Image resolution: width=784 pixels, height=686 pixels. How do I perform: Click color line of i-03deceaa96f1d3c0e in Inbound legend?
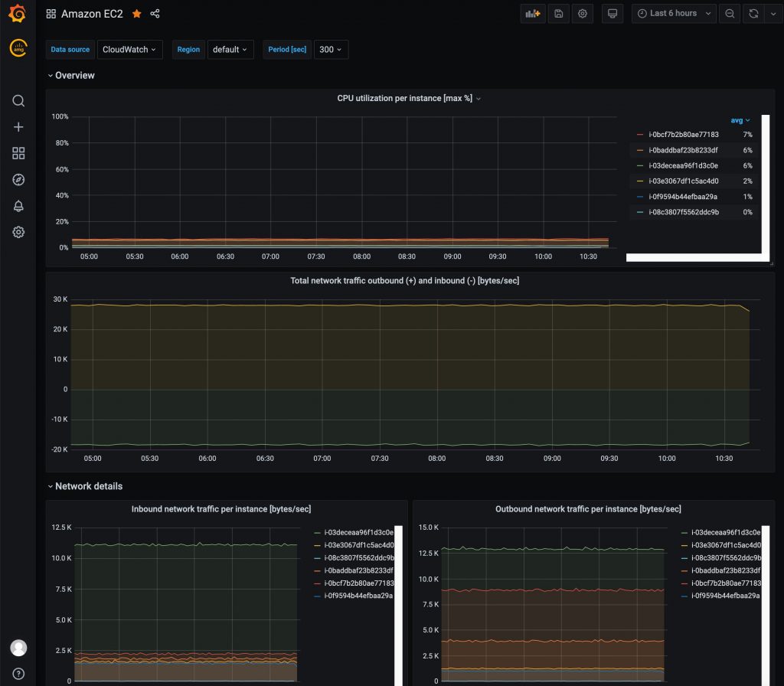[x=317, y=533]
